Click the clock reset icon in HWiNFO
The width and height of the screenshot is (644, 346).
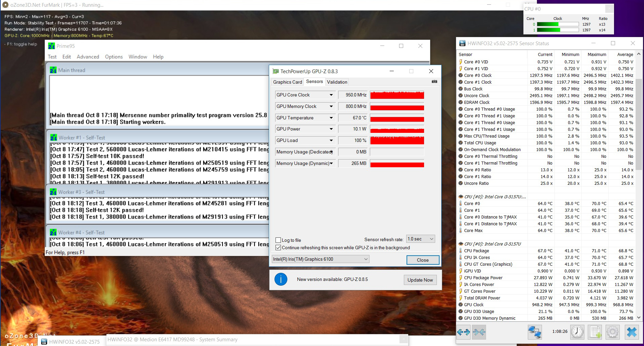577,332
